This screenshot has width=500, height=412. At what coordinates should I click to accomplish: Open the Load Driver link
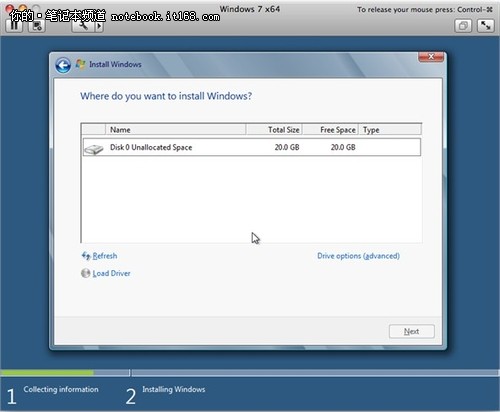(111, 273)
